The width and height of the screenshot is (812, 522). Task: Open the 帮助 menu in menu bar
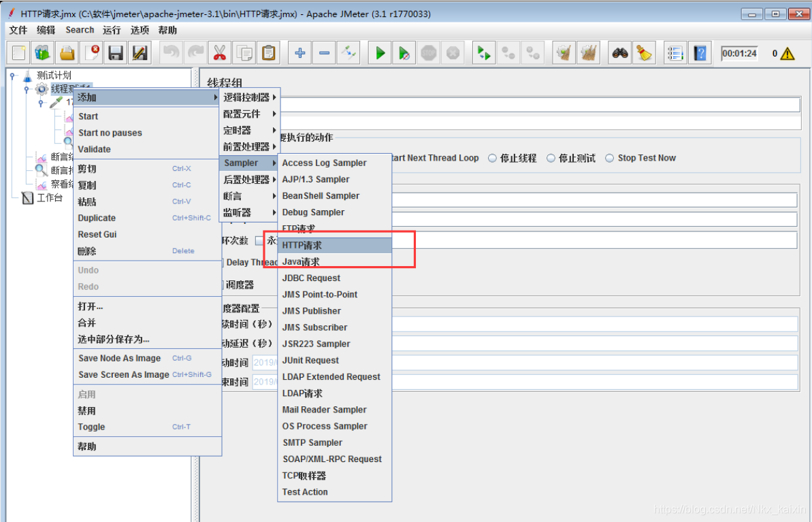click(168, 30)
